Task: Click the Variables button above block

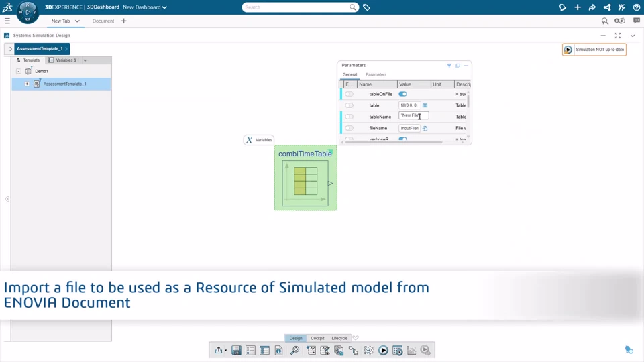Action: [259, 140]
